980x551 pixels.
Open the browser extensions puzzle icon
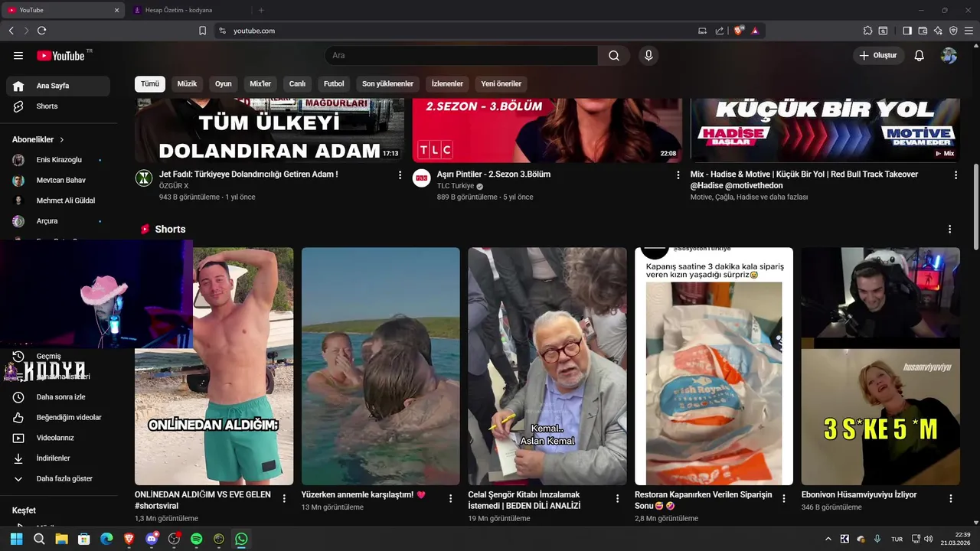click(x=867, y=31)
